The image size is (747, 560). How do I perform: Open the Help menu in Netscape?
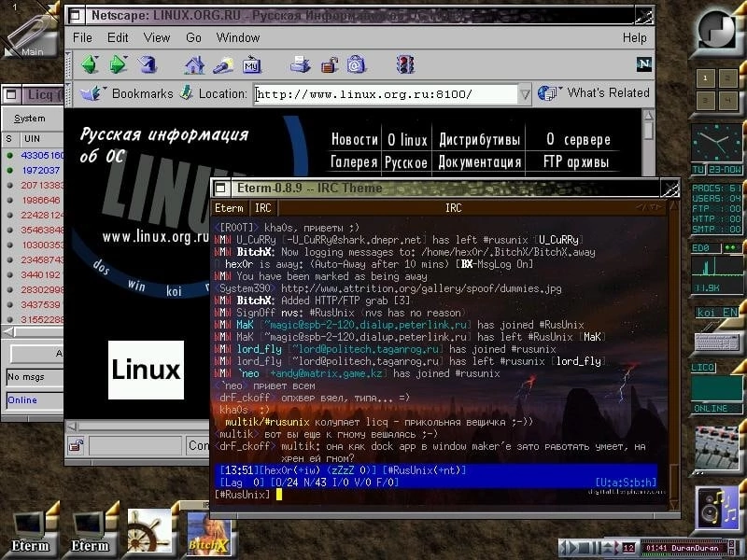pyautogui.click(x=635, y=37)
